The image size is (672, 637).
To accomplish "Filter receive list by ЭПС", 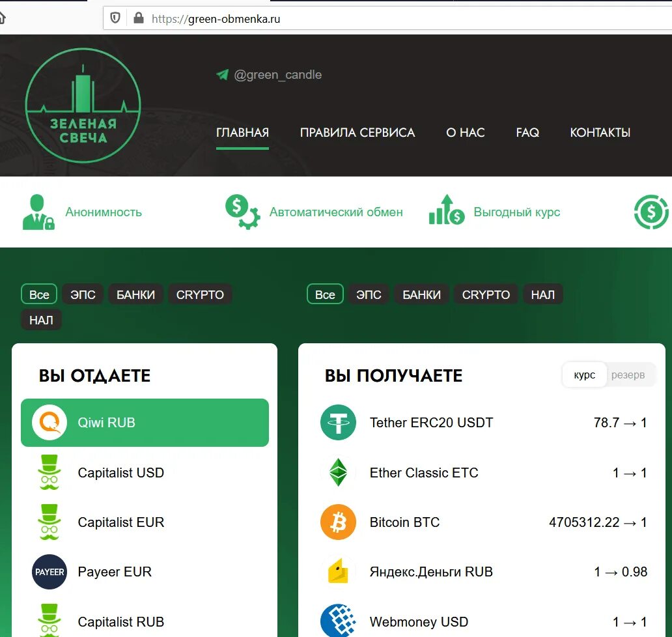I will click(369, 294).
